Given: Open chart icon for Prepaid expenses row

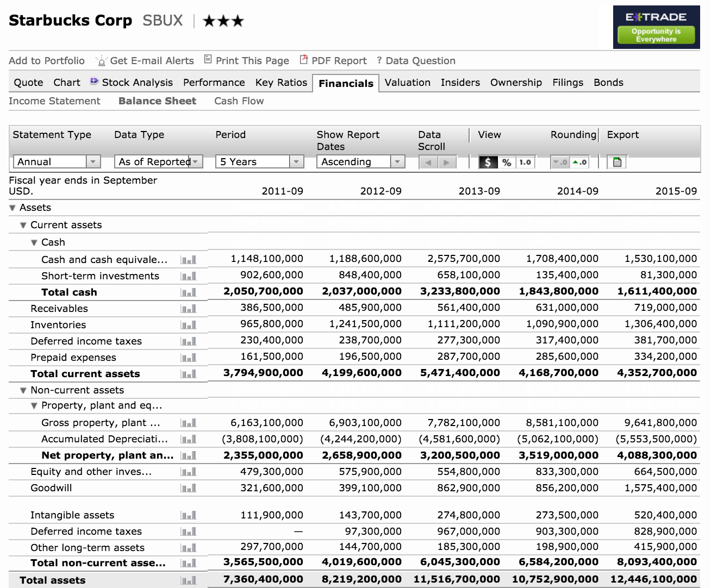Looking at the screenshot, I should pyautogui.click(x=189, y=358).
